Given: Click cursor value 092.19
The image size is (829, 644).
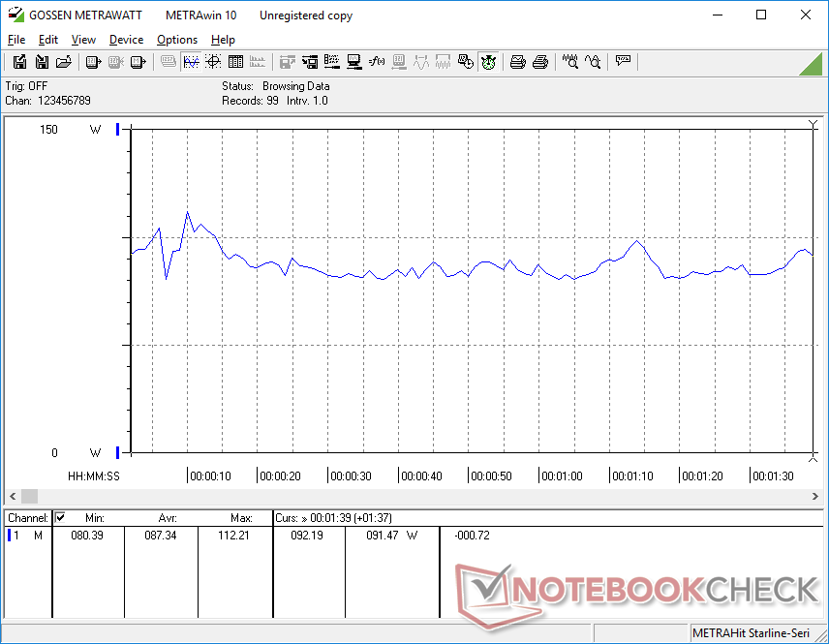Looking at the screenshot, I should pyautogui.click(x=307, y=536).
